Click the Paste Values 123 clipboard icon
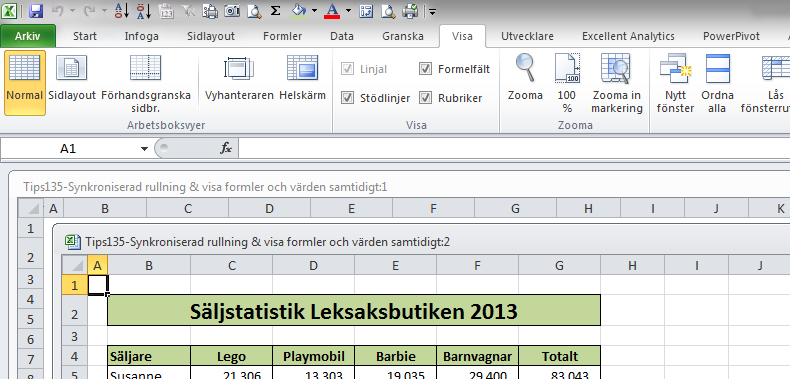This screenshot has height=379, width=790. click(166, 11)
